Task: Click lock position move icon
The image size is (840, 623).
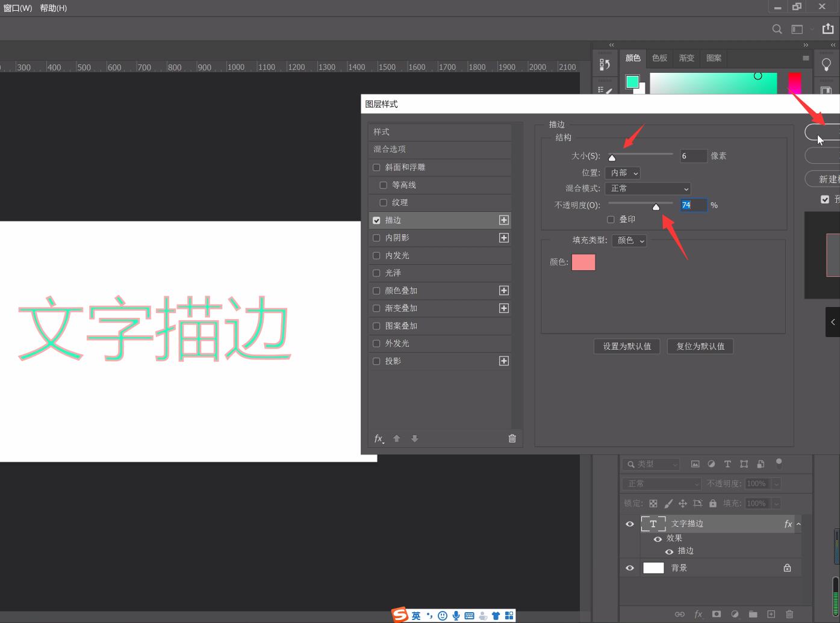Action: [x=683, y=503]
